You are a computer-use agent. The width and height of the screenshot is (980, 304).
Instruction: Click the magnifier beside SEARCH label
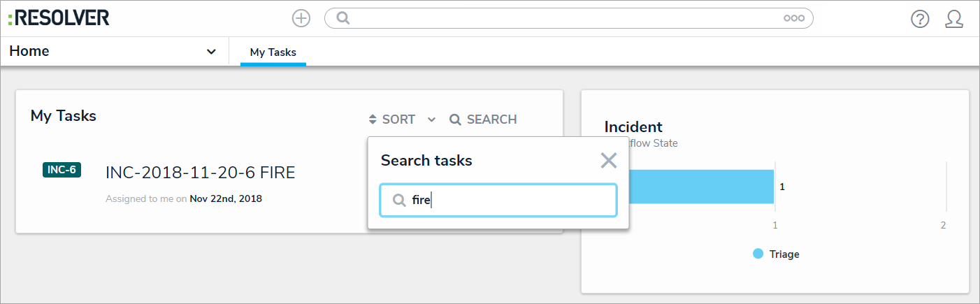click(x=455, y=120)
